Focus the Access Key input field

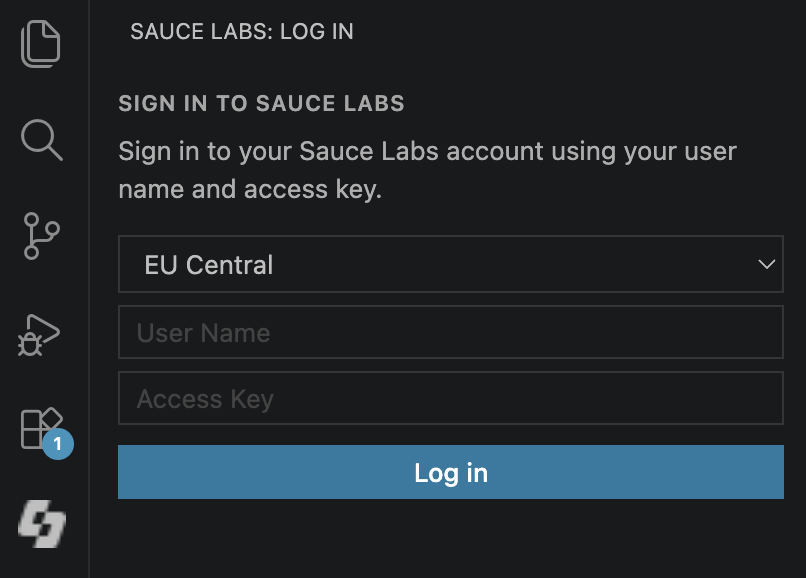click(x=451, y=398)
